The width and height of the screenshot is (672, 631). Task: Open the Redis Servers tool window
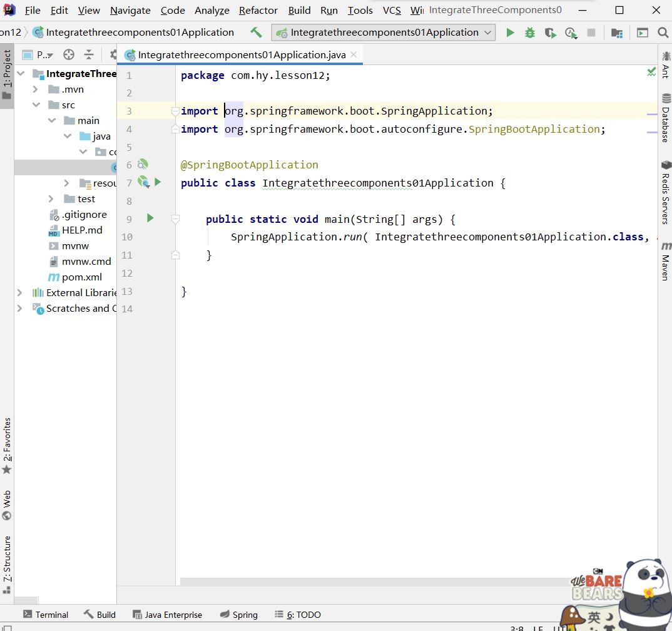point(666,192)
